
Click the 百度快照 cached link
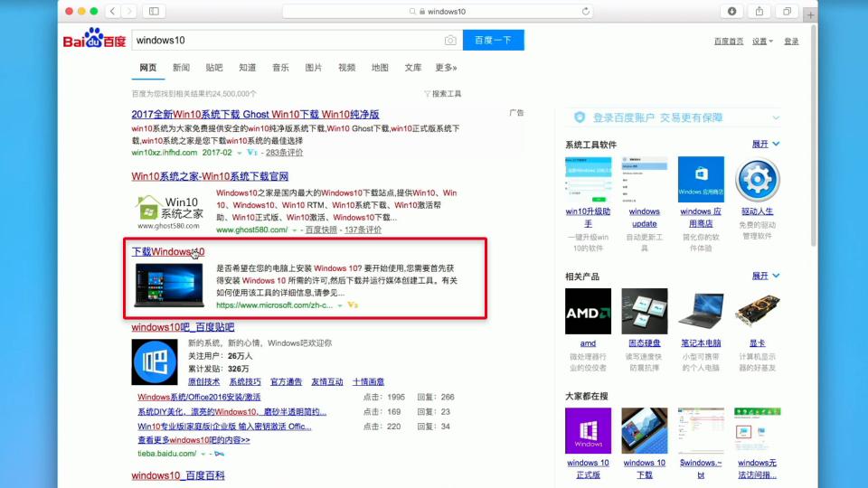point(320,230)
